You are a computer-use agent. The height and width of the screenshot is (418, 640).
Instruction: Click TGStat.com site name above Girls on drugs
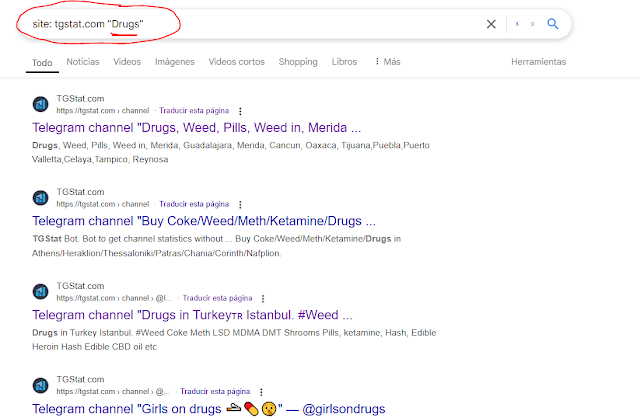(80, 380)
